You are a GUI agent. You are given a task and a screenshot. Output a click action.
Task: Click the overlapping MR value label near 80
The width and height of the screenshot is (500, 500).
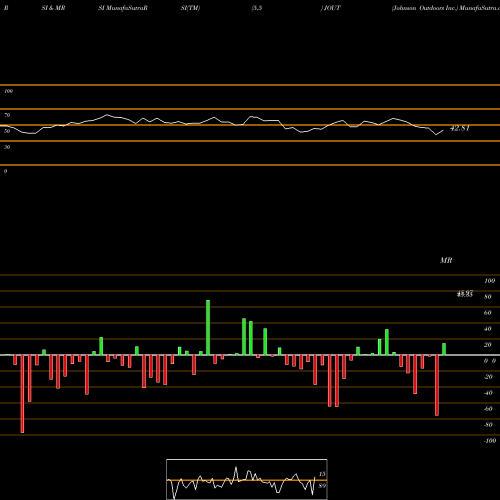[465, 294]
